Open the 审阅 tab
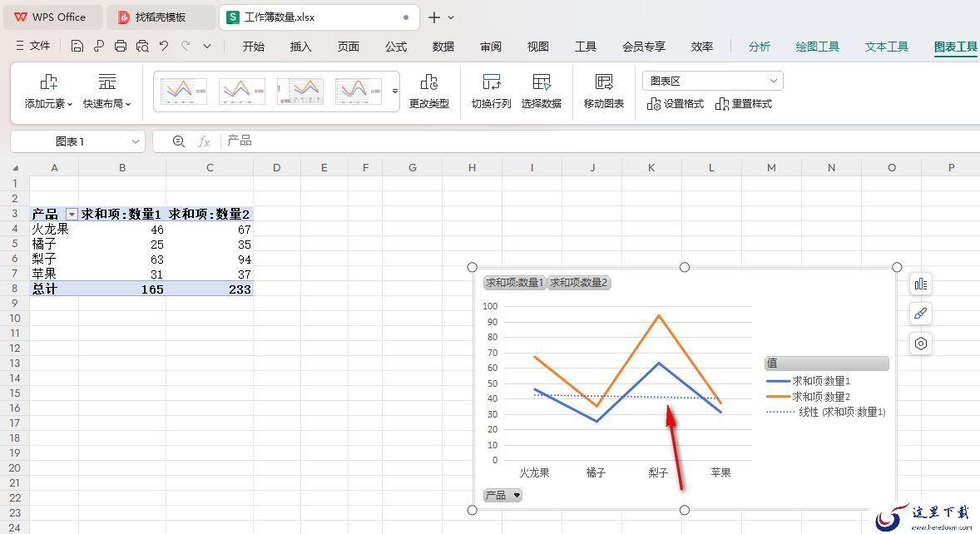Viewport: 980px width, 534px height. (491, 47)
